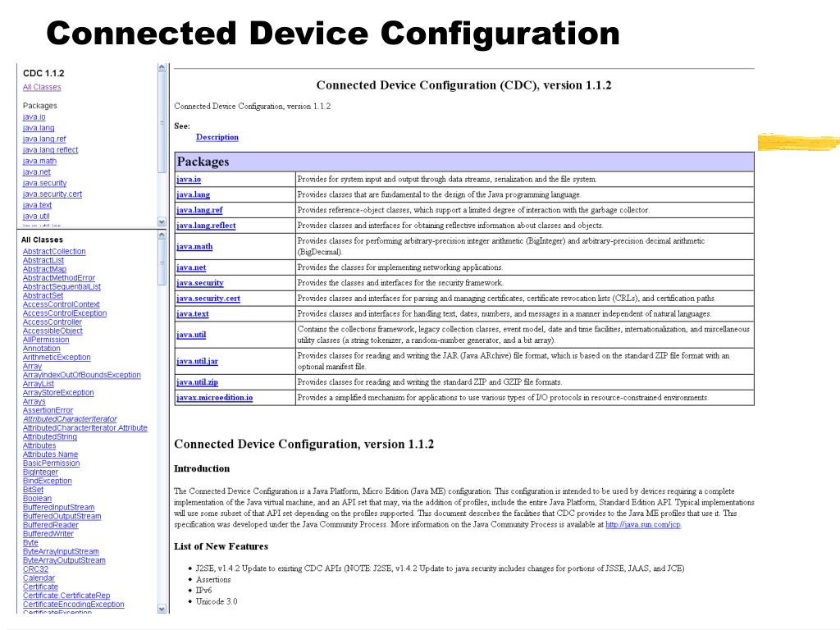840x630 pixels.
Task: Click the packages frame scrollbar thumb
Action: coord(162,122)
